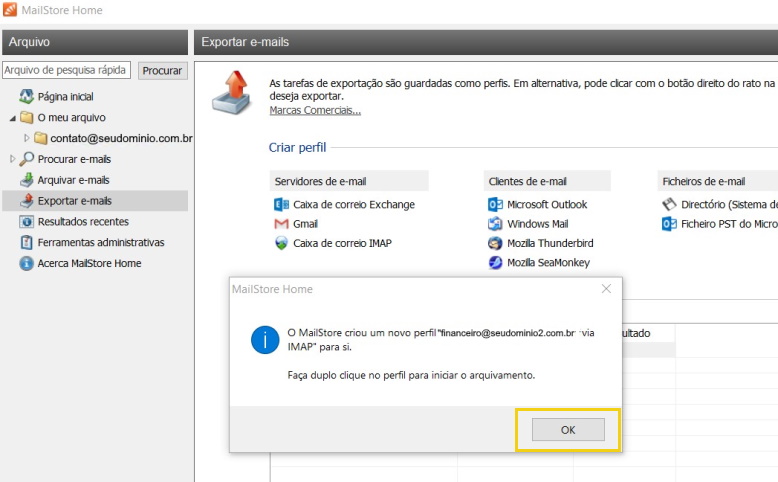
Task: Choose Mozilla SeaMonkey export profile
Action: click(x=548, y=263)
